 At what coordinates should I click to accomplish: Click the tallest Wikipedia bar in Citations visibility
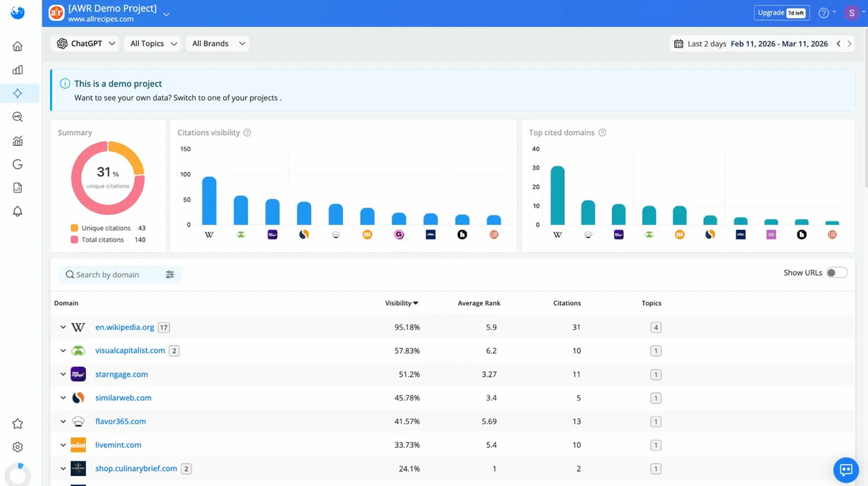[x=209, y=201]
